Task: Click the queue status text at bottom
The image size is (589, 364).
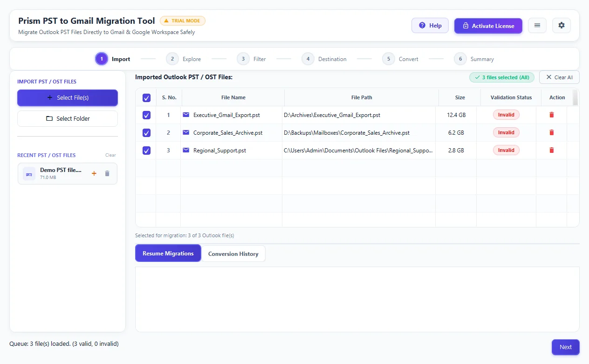Action: pos(64,344)
